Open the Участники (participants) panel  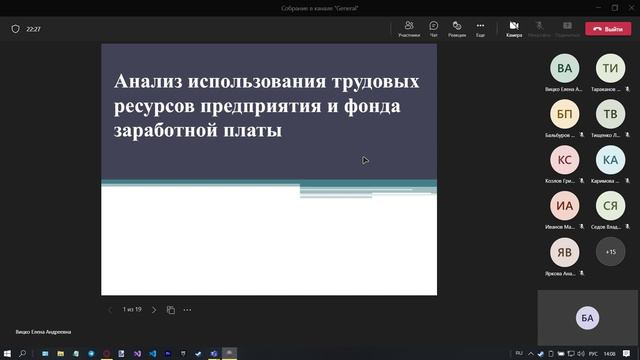tap(409, 29)
